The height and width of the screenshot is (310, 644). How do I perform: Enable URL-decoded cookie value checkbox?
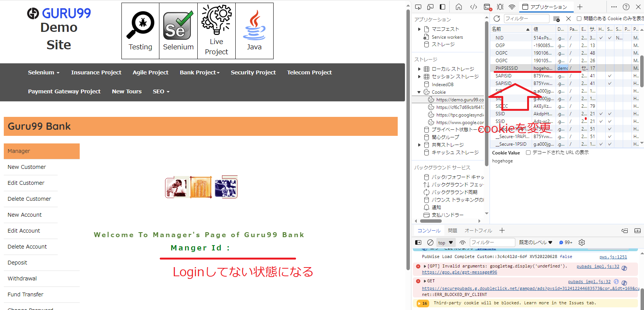pyautogui.click(x=528, y=153)
